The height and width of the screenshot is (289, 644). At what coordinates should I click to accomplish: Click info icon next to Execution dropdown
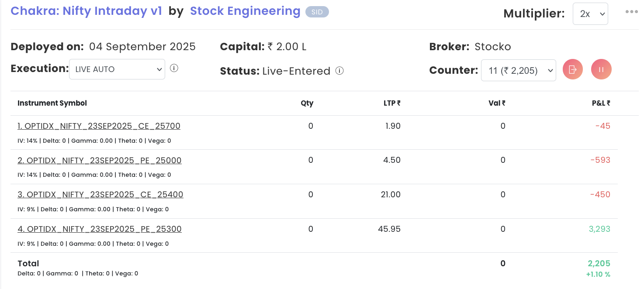(174, 68)
